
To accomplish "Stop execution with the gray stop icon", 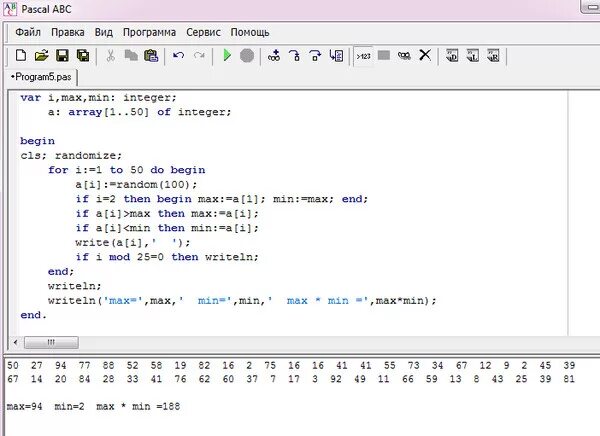I will [247, 56].
